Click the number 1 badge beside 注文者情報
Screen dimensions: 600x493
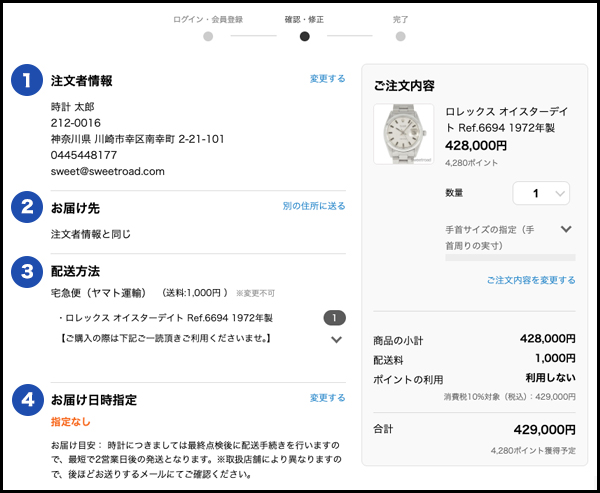click(27, 80)
